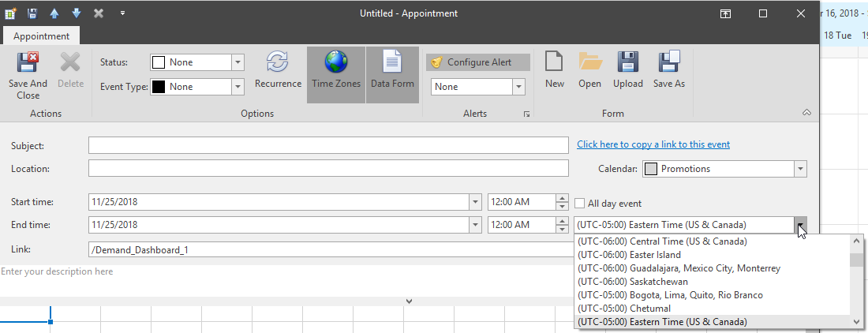Click Save As form icon
The height and width of the screenshot is (333, 868).
[x=669, y=62]
